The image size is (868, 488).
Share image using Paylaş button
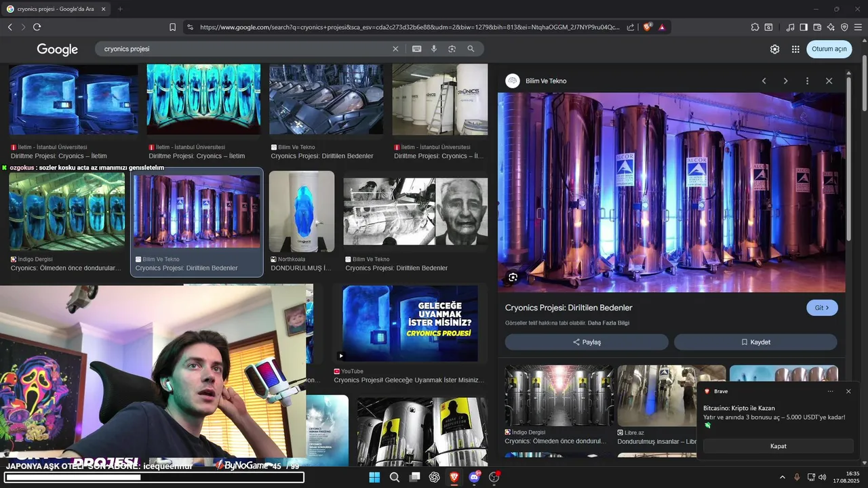(587, 342)
